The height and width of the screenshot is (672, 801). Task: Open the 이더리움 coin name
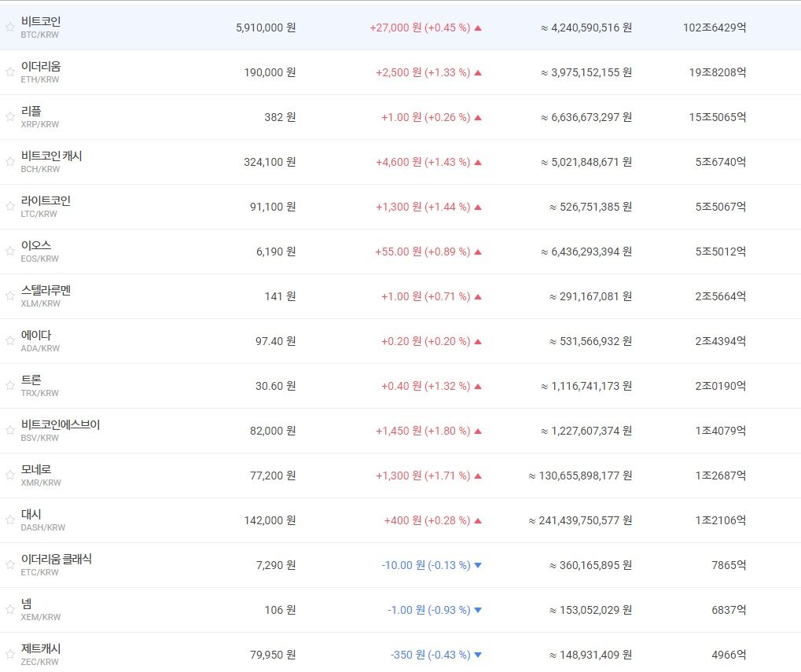[x=41, y=66]
